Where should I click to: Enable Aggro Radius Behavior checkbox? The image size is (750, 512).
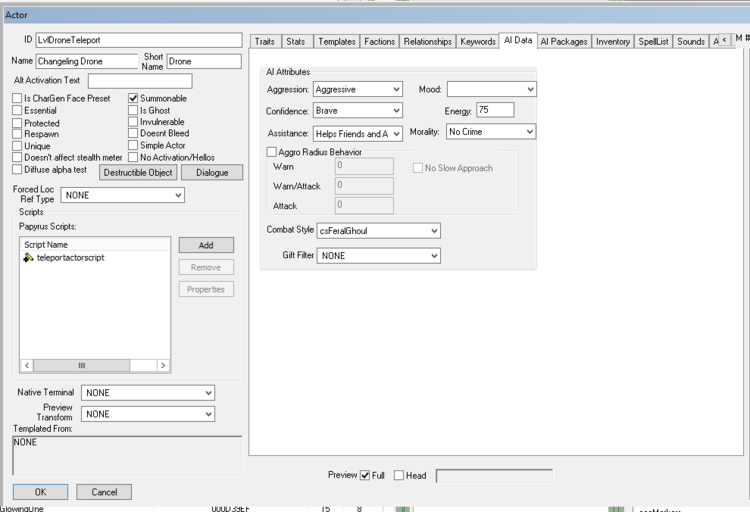tap(272, 152)
